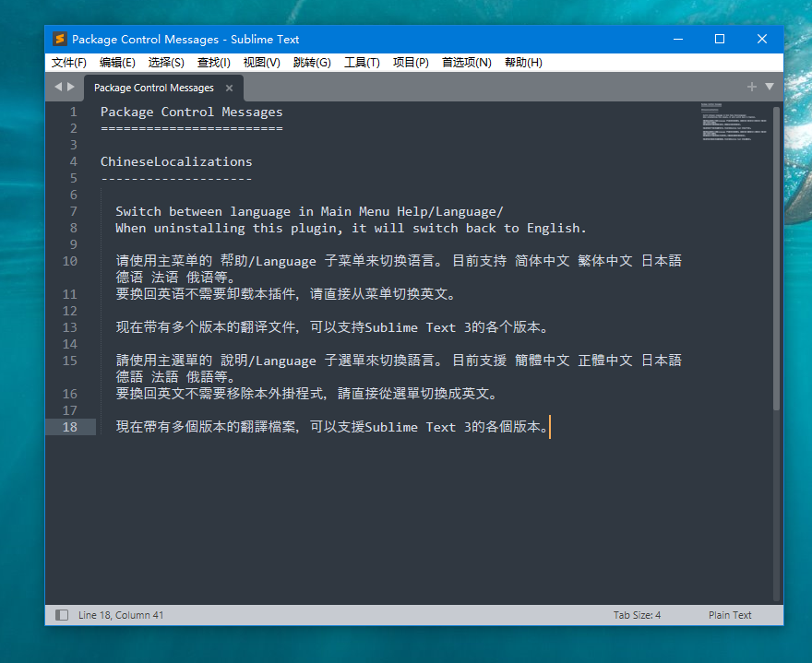The image size is (812, 663).
Task: Open the 跳转(G) menu
Action: click(x=312, y=63)
